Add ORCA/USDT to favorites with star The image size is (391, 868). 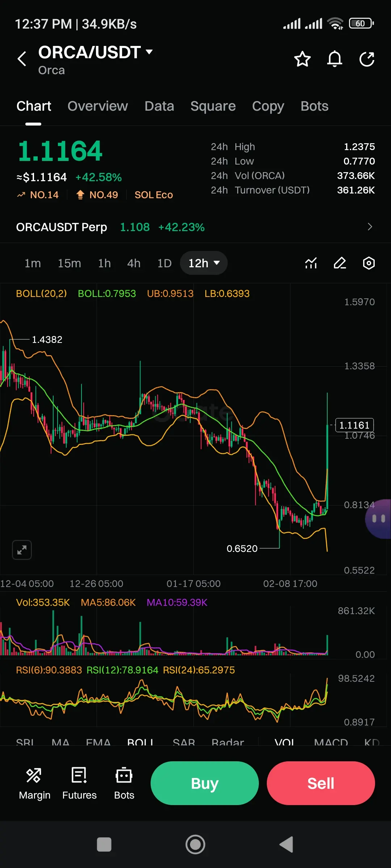click(302, 59)
